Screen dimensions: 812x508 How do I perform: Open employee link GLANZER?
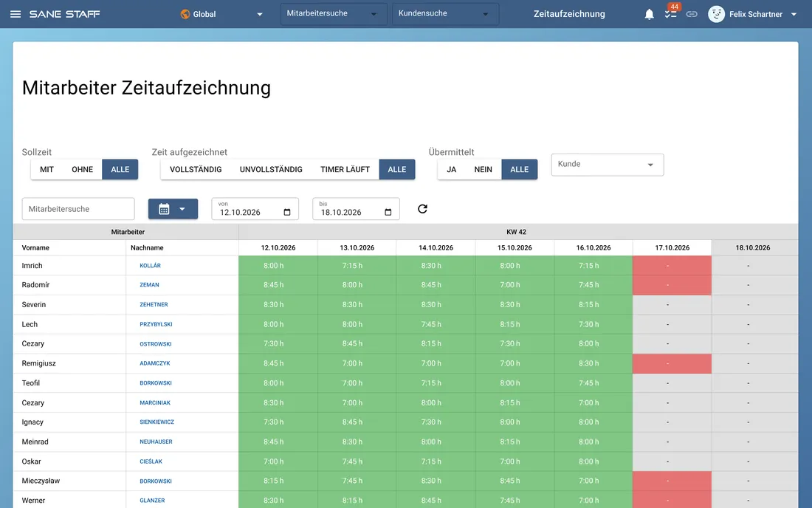[x=152, y=501]
